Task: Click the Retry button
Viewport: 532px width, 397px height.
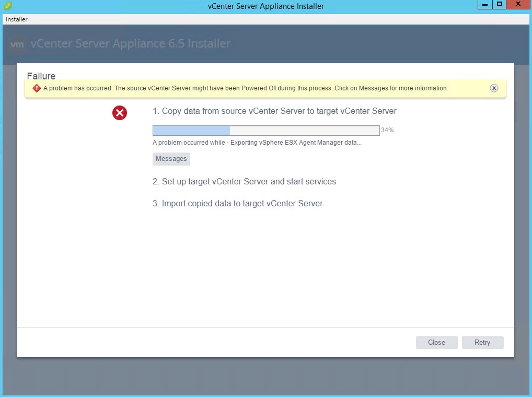Action: (482, 343)
